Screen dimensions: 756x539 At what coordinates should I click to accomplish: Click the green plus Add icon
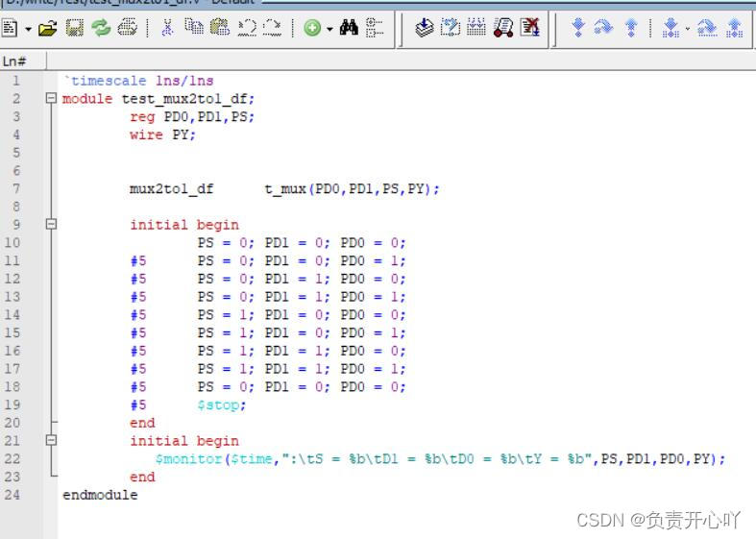312,28
